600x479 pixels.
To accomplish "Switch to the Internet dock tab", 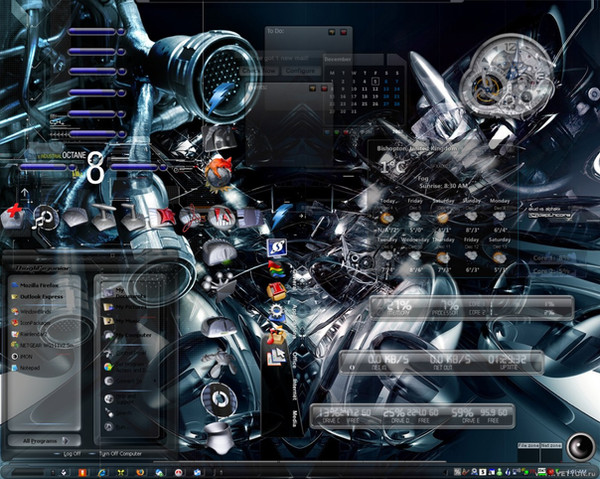I will coord(295,389).
